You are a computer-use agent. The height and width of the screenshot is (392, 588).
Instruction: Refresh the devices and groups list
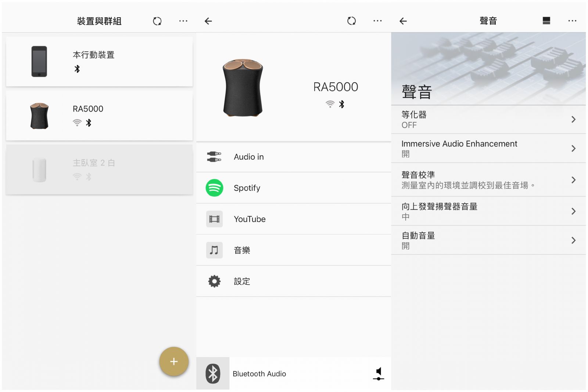157,21
